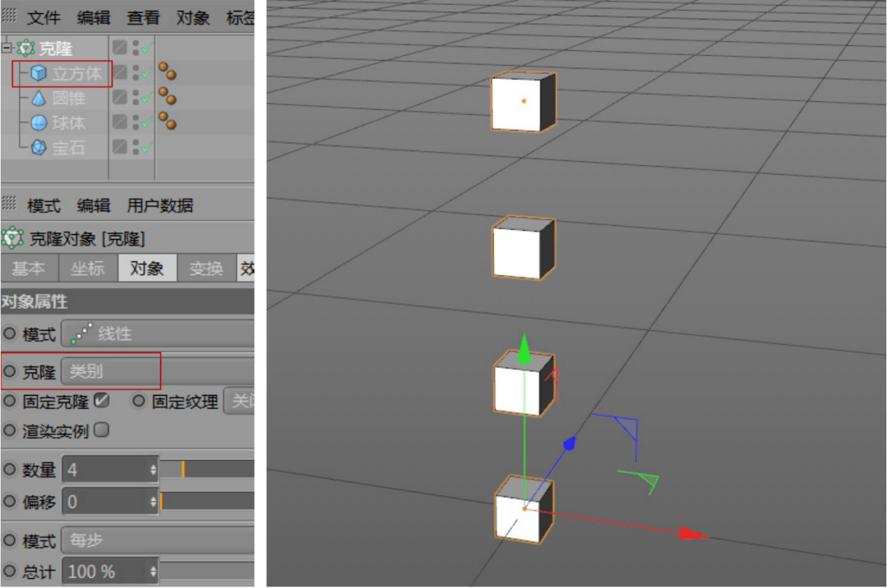The height and width of the screenshot is (588, 887).
Task: Click the 偏移 value field showing 0
Action: click(106, 502)
